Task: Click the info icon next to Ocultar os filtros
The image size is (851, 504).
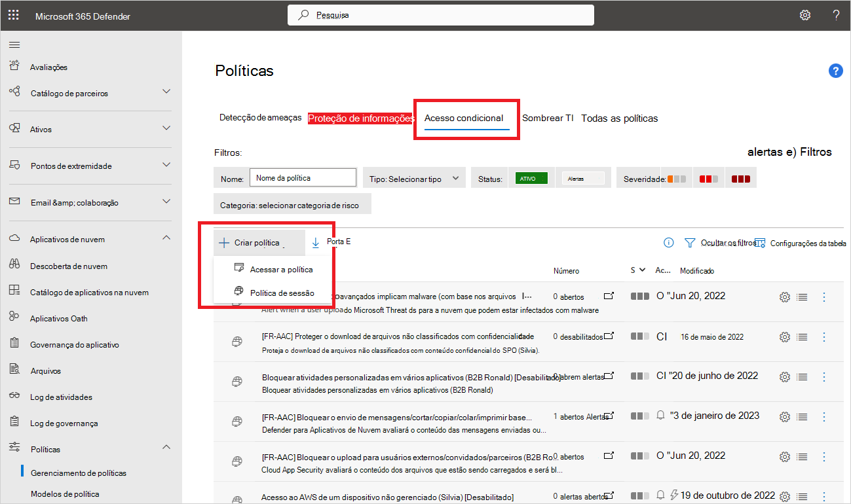Action: pyautogui.click(x=668, y=243)
